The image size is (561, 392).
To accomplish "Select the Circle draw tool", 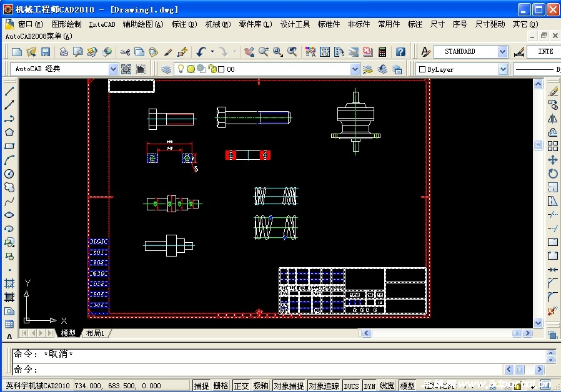I will [9, 174].
